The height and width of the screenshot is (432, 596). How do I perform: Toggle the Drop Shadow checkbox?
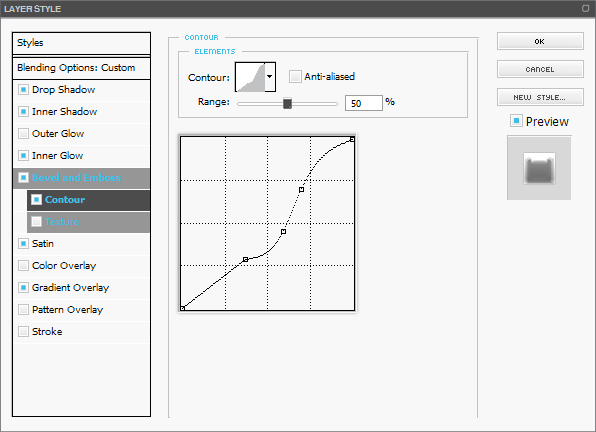tap(23, 90)
